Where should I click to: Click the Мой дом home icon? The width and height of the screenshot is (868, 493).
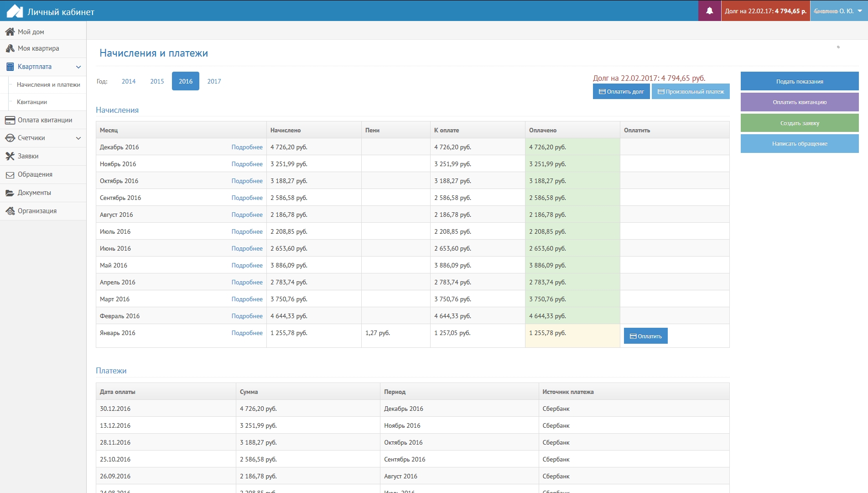coord(10,32)
